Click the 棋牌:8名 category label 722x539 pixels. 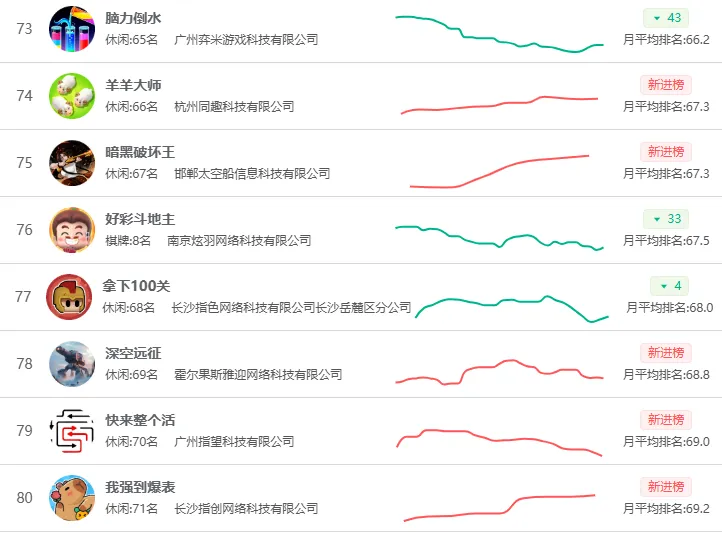[x=128, y=241]
